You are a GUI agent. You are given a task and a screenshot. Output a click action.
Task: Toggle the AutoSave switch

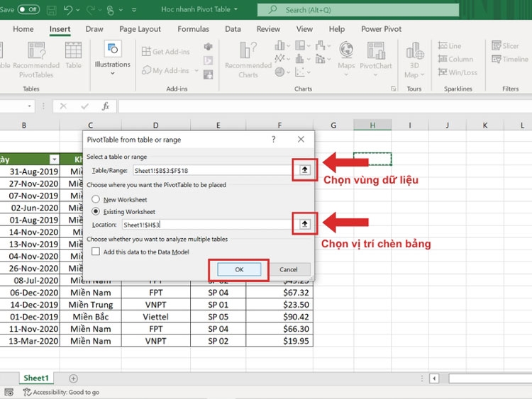click(28, 9)
